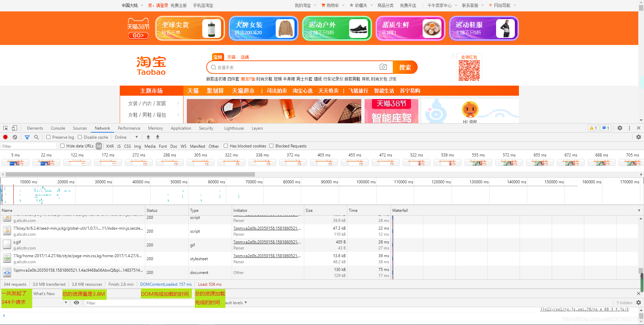Open the 全球尖货 promo banner

190,29
